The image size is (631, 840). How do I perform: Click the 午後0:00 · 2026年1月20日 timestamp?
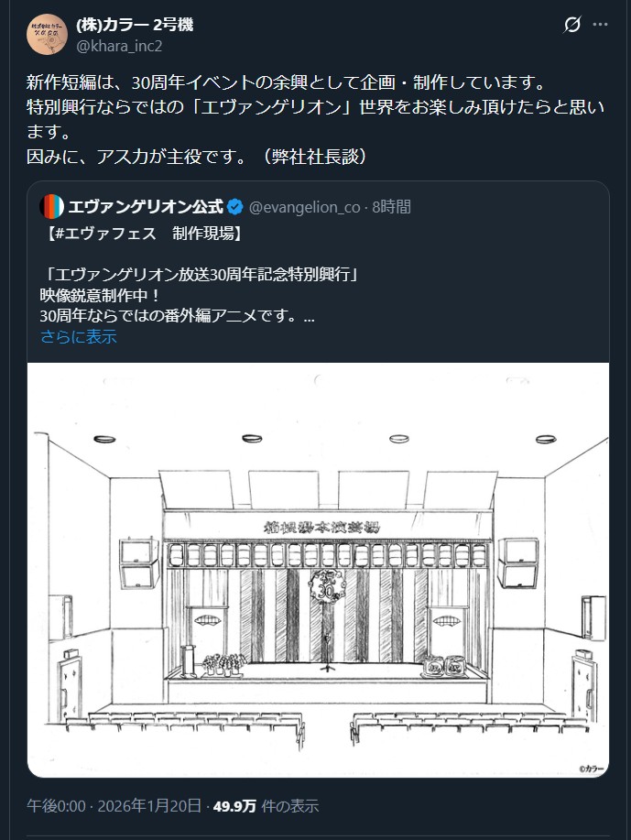(114, 806)
